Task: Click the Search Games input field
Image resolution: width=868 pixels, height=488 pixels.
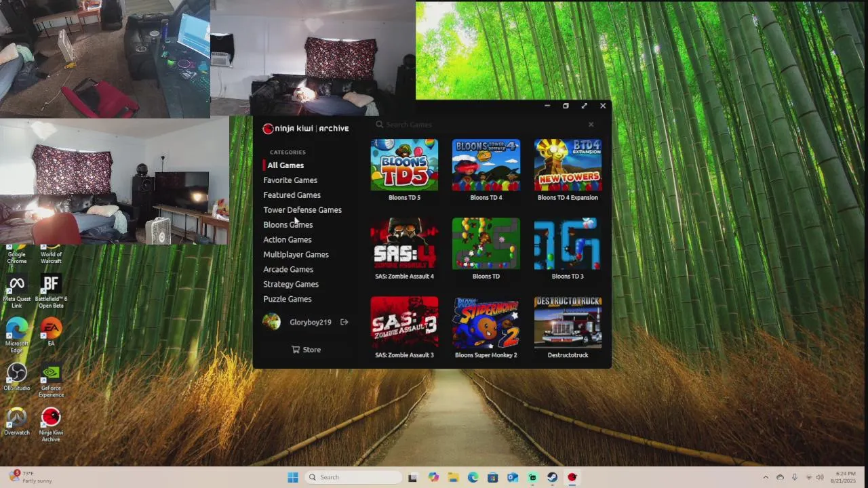Action: tap(481, 125)
